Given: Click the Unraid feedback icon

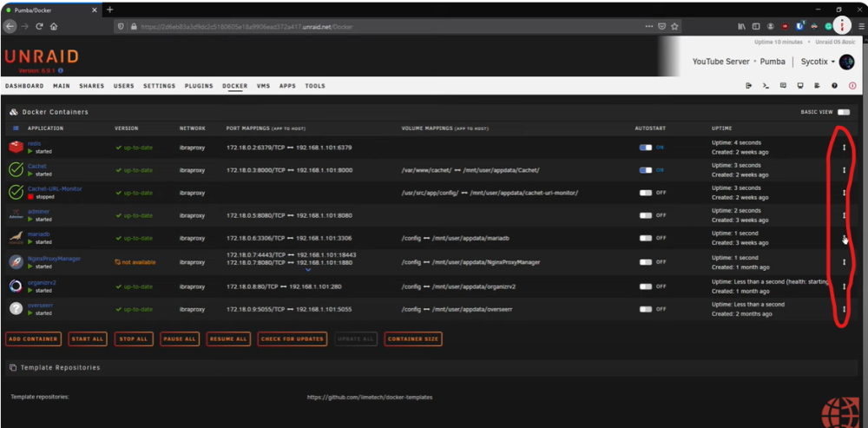Looking at the screenshot, I should click(783, 86).
